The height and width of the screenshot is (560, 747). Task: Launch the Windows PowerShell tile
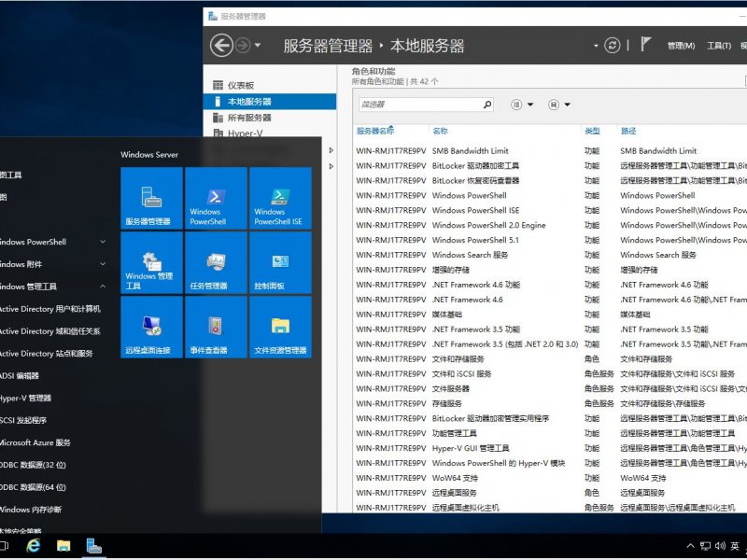coord(216,198)
